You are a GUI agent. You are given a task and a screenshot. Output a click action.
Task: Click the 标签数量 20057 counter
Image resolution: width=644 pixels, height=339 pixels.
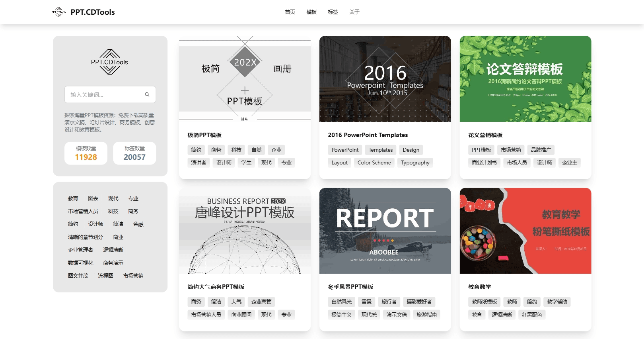(x=134, y=153)
